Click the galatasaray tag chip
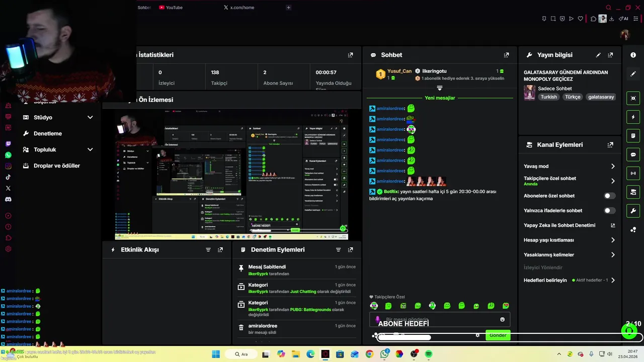644x362 pixels. 601,97
